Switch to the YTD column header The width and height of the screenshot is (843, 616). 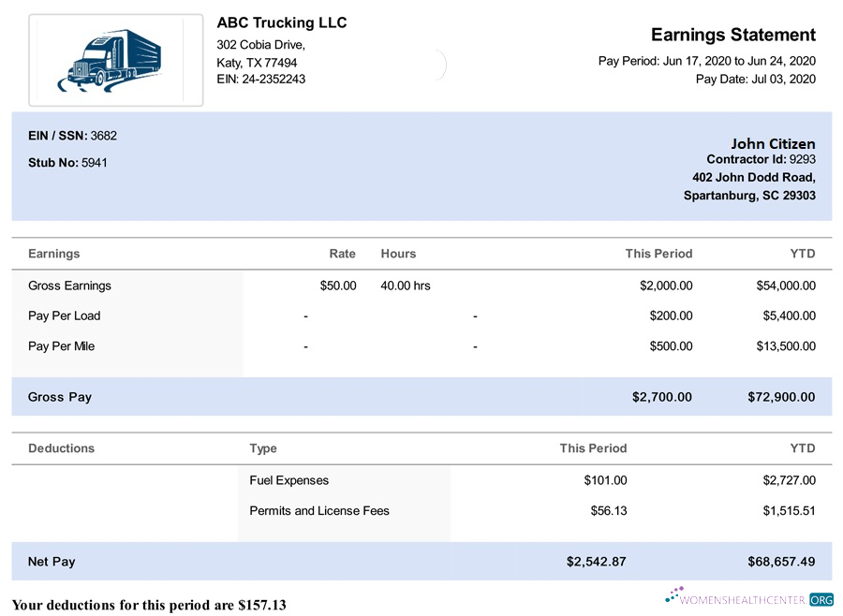click(x=804, y=254)
